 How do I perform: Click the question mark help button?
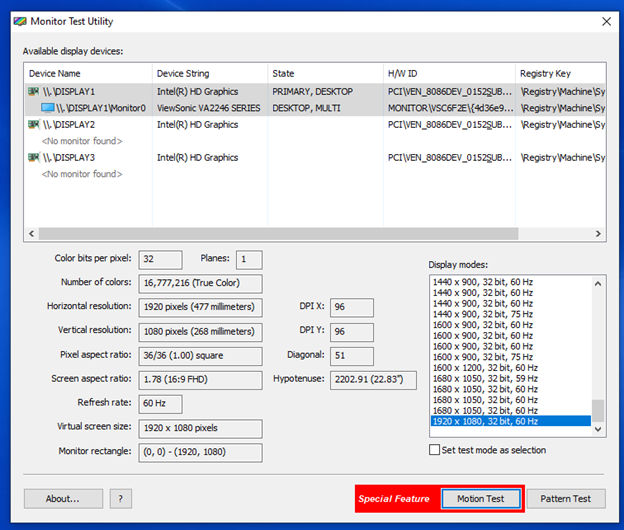(x=121, y=498)
